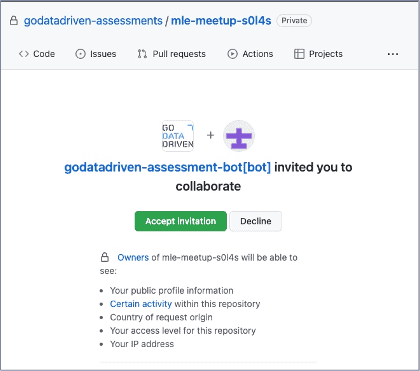This screenshot has width=420, height=371.
Task: Open the godatadriven-assessments organization link
Action: pyautogui.click(x=93, y=21)
